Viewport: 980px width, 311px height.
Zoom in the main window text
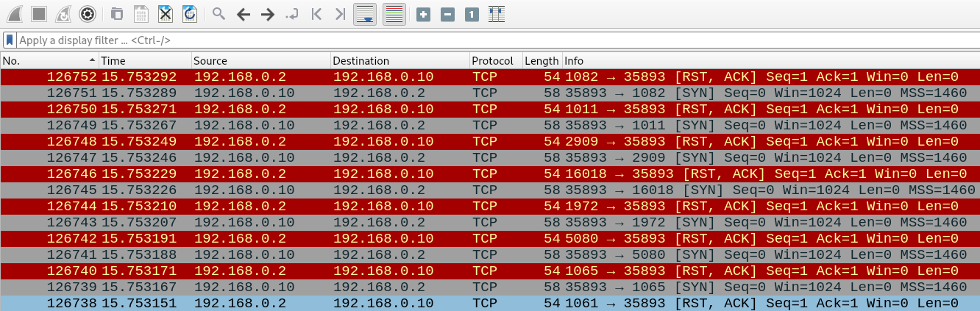tap(423, 14)
